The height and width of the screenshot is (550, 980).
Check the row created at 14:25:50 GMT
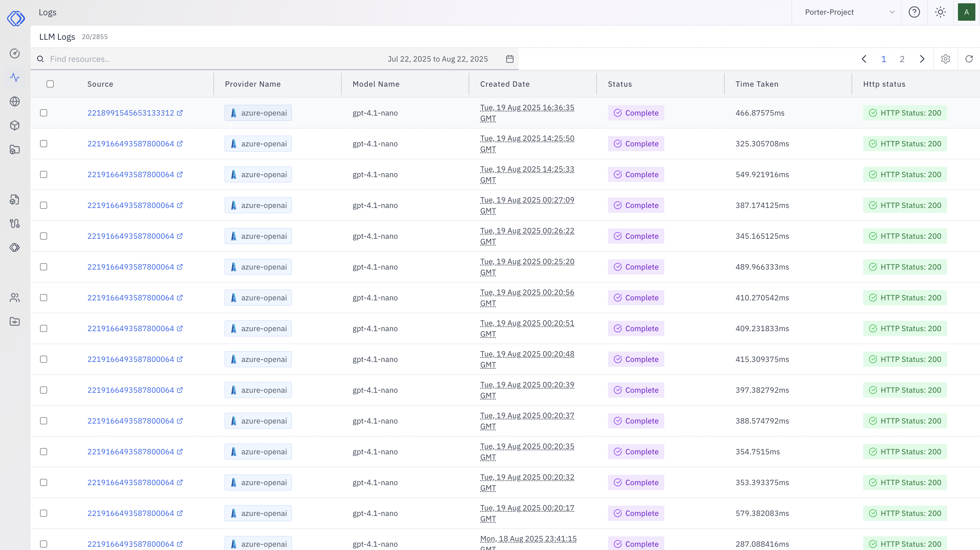(44, 143)
